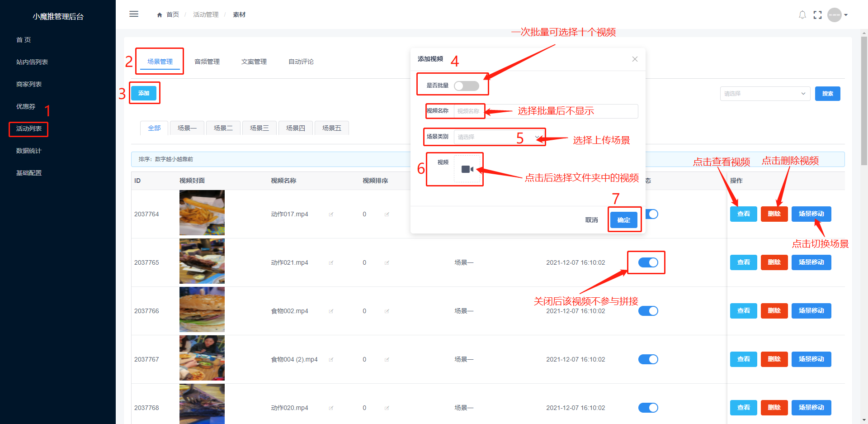Collapse the sidebar with the hamburger icon
This screenshot has width=868, height=424.
tap(134, 14)
